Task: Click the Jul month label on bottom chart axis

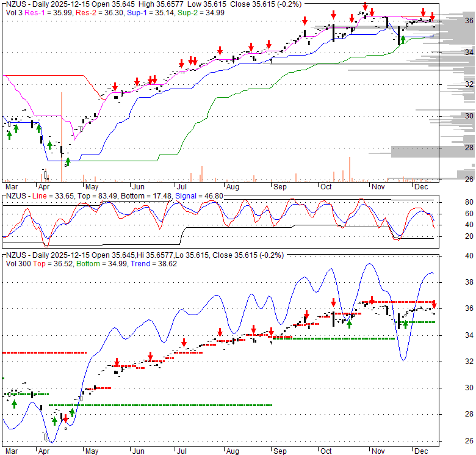Action: 182,451
